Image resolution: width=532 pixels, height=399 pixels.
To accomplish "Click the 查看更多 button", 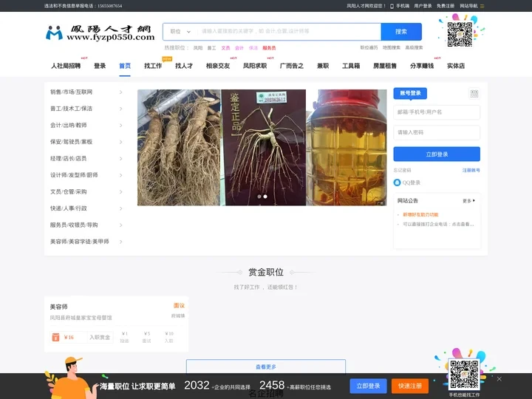I will [266, 366].
